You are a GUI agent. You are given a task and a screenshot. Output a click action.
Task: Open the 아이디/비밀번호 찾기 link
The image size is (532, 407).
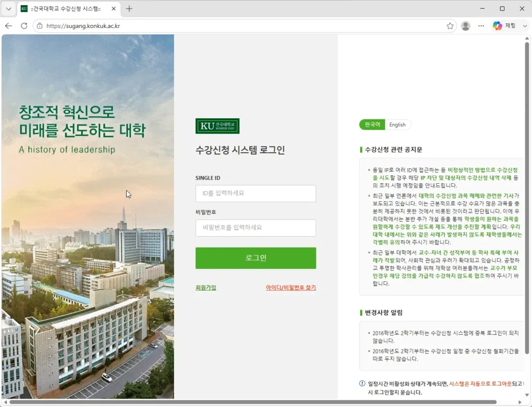click(x=291, y=288)
